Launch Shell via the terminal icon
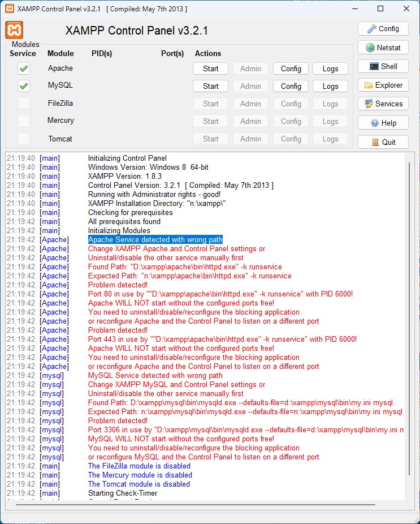 [x=383, y=67]
